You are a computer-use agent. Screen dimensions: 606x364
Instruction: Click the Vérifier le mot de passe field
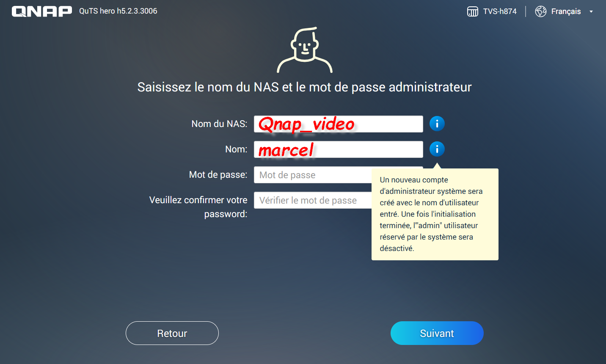click(313, 200)
